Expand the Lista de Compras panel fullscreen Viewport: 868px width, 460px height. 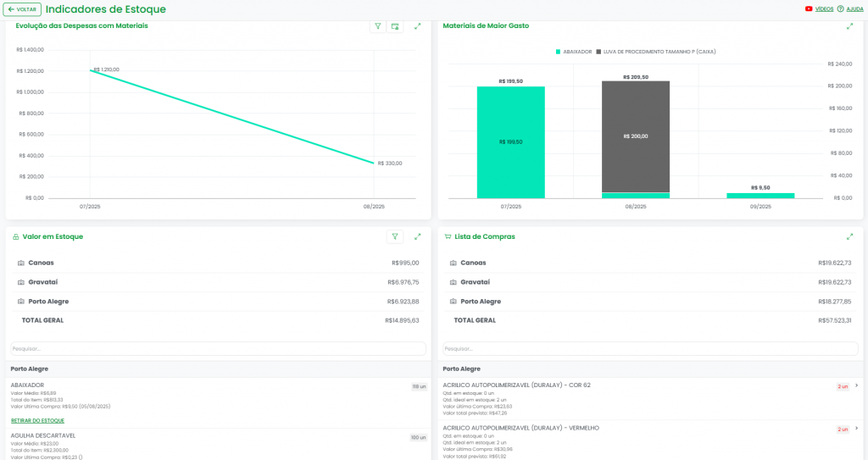[x=849, y=237]
